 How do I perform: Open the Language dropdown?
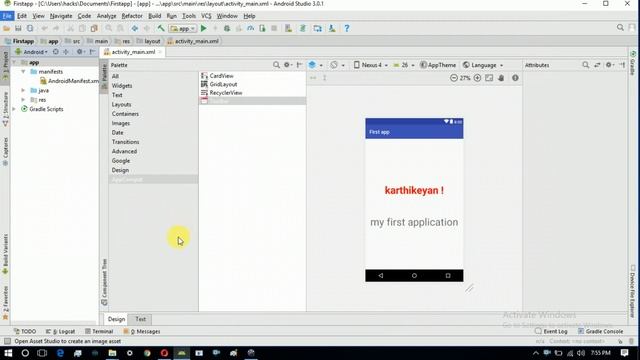click(482, 65)
